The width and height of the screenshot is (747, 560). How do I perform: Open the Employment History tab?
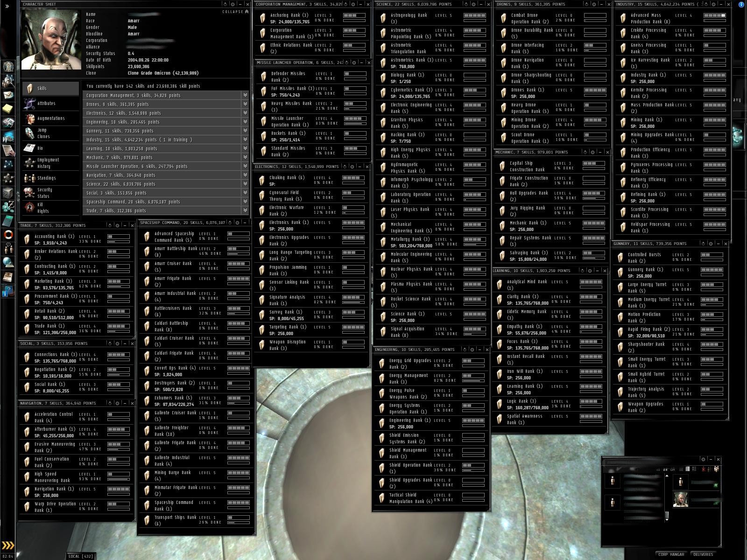pos(51,163)
